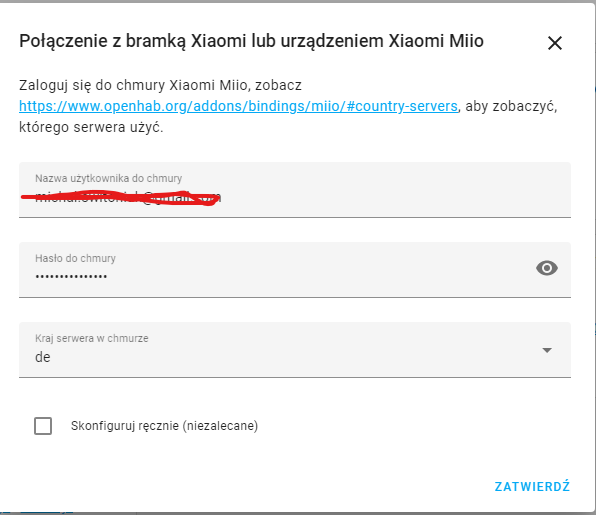The image size is (596, 515).
Task: Show password with the eye icon
Action: coord(547,268)
